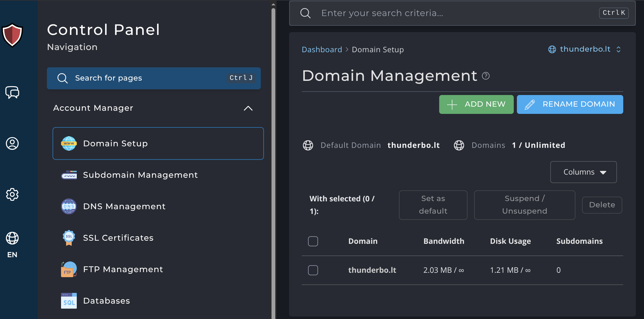
Task: Click the RENAME DOMAIN button
Action: click(570, 104)
